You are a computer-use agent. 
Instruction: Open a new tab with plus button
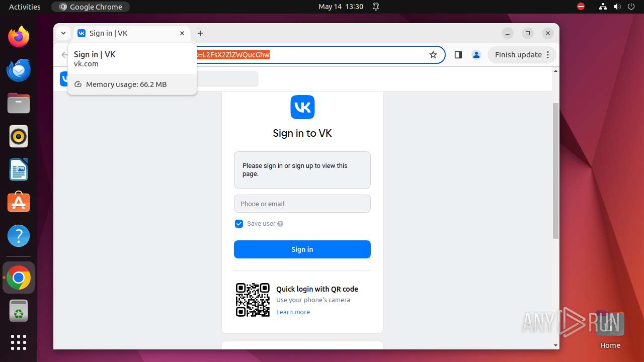pos(200,33)
